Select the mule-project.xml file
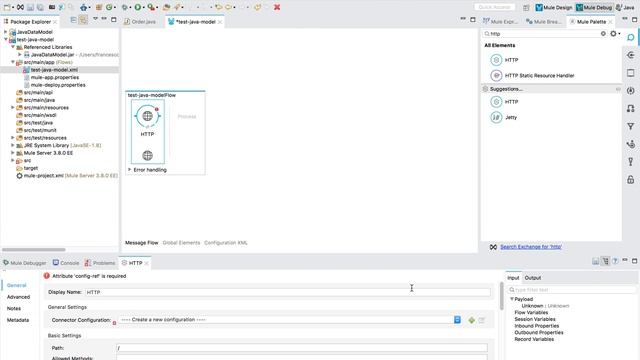This screenshot has width=640, height=360. pos(67,176)
